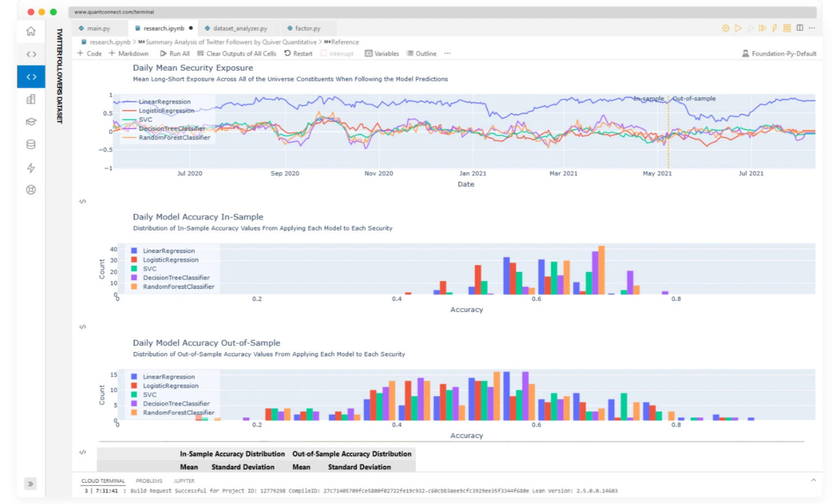Open the notebook toolbar more options ellipsis
This screenshot has width=840, height=504.
pyautogui.click(x=447, y=54)
